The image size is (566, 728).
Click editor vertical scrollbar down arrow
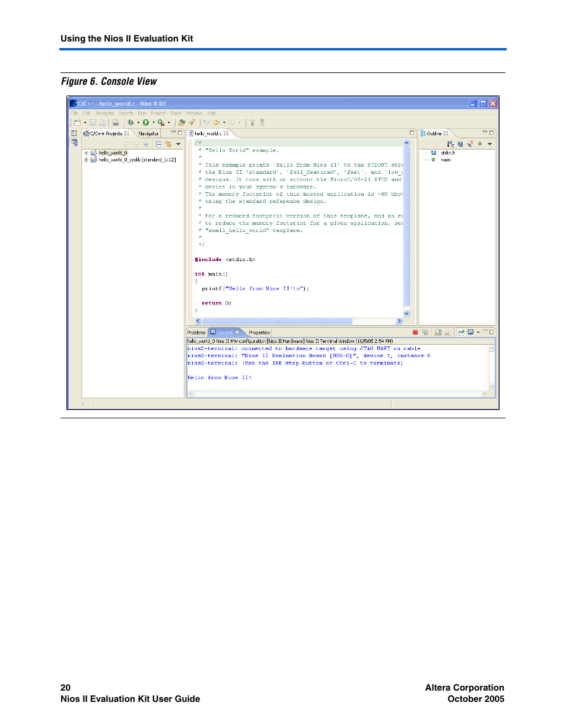tap(406, 313)
